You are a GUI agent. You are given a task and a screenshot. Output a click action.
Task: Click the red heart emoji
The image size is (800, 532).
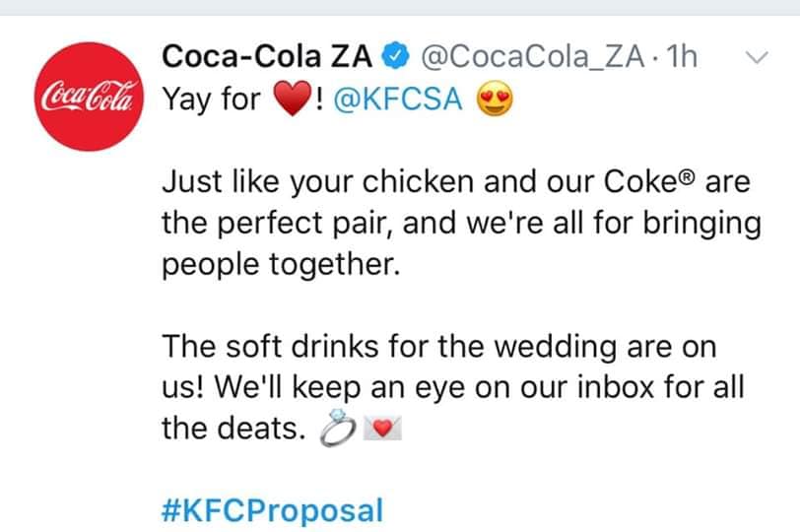(x=292, y=100)
